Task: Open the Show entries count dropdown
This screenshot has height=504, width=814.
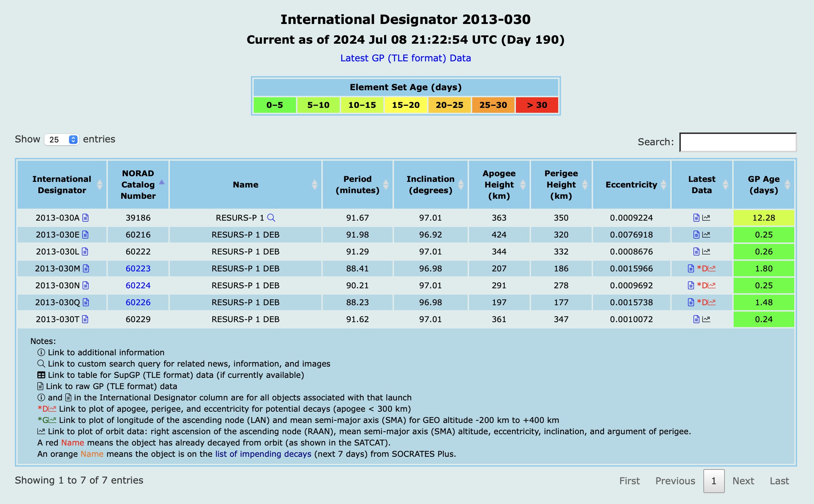Action: tap(62, 140)
